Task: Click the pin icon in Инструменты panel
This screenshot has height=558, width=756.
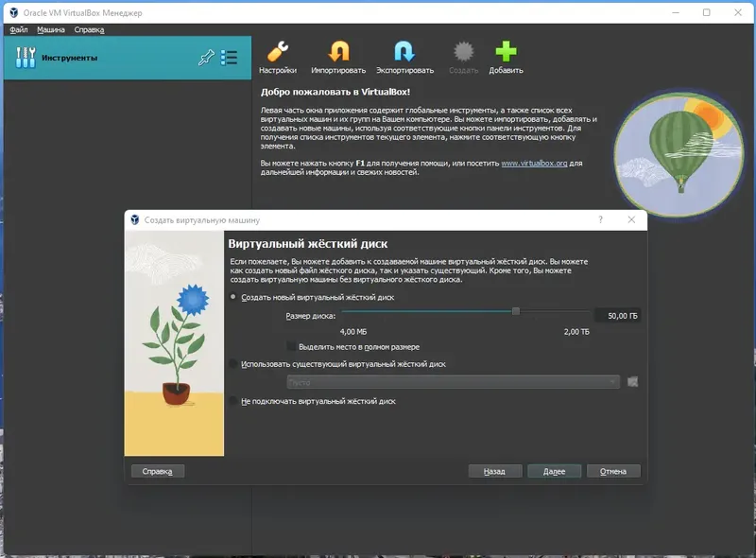Action: [206, 58]
